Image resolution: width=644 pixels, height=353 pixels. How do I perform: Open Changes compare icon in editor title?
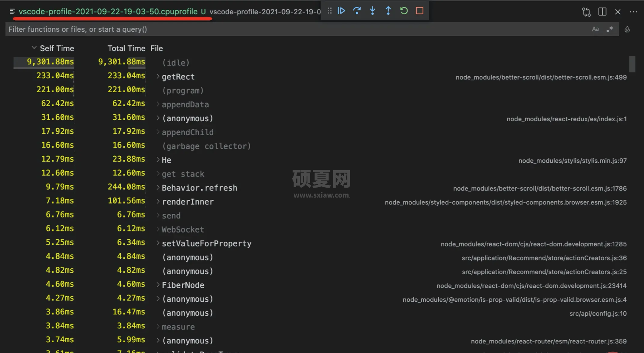click(x=586, y=12)
